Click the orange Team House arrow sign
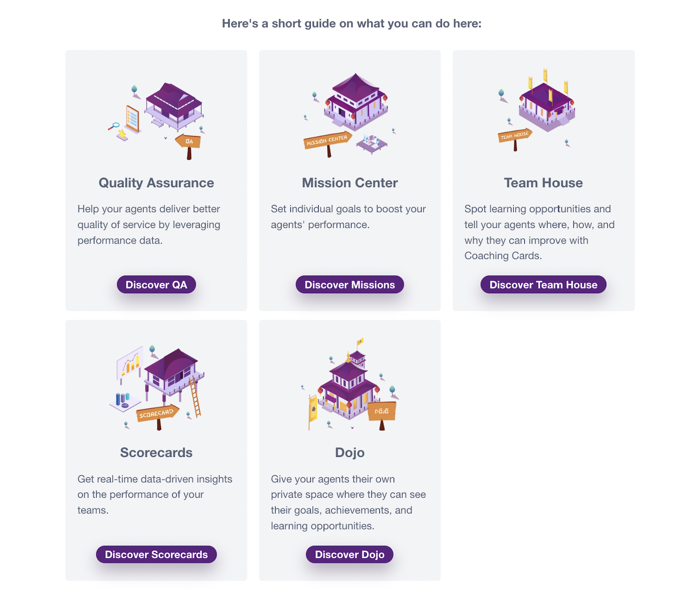 pos(515,138)
